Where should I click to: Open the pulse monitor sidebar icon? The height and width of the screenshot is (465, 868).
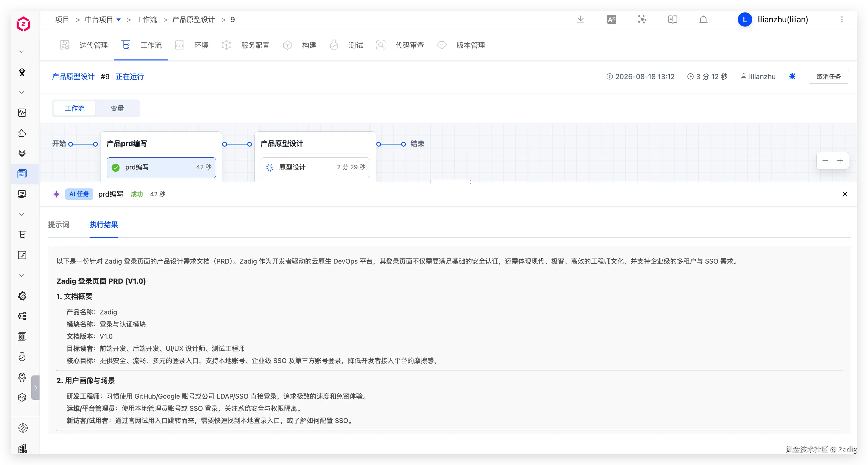click(x=22, y=113)
